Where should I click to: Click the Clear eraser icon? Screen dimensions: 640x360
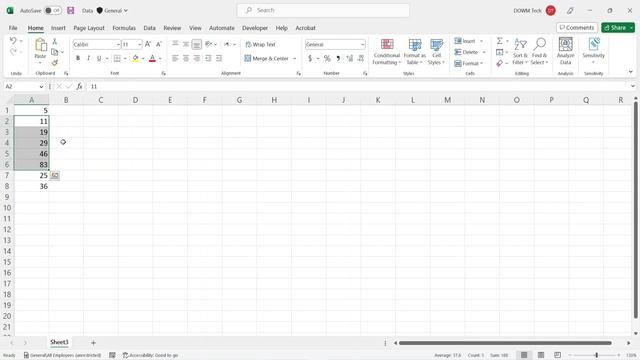500,63
